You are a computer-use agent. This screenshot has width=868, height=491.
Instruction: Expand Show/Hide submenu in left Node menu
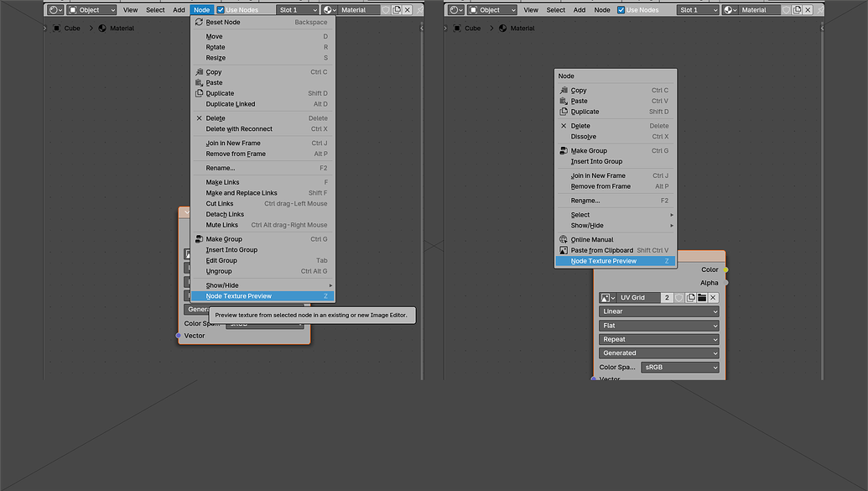tap(262, 285)
